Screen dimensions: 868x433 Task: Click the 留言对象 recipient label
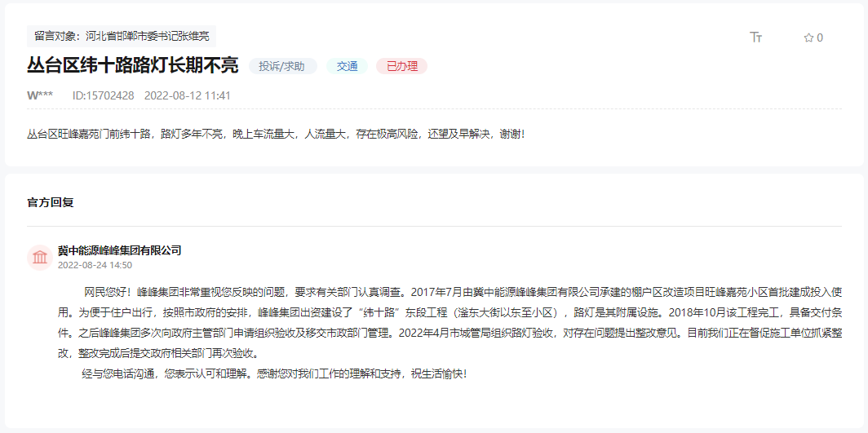pyautogui.click(x=122, y=37)
